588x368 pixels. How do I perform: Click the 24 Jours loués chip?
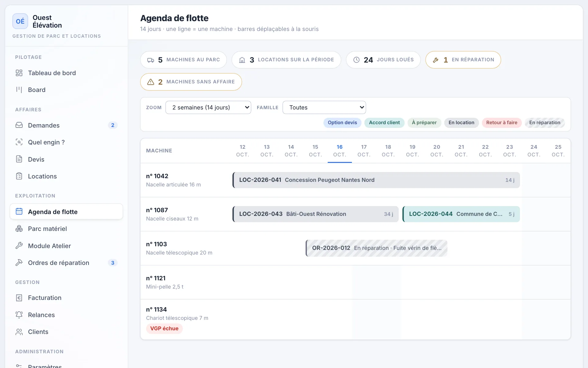pyautogui.click(x=383, y=60)
